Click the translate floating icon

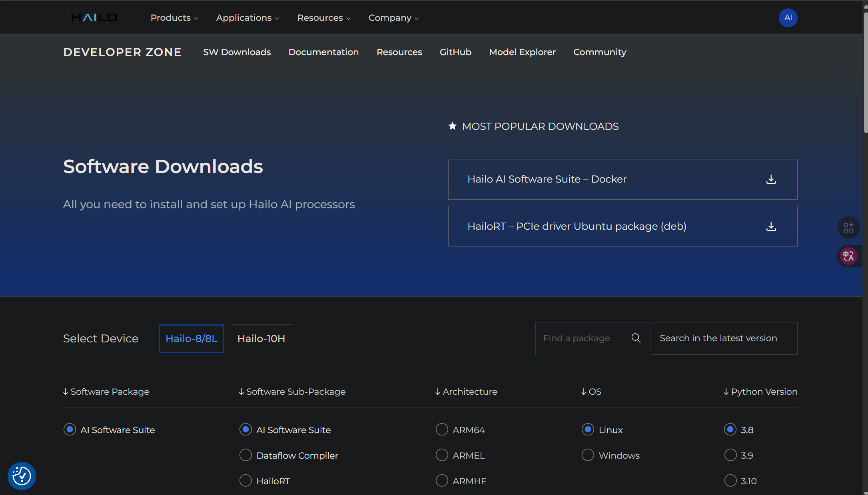(x=848, y=256)
